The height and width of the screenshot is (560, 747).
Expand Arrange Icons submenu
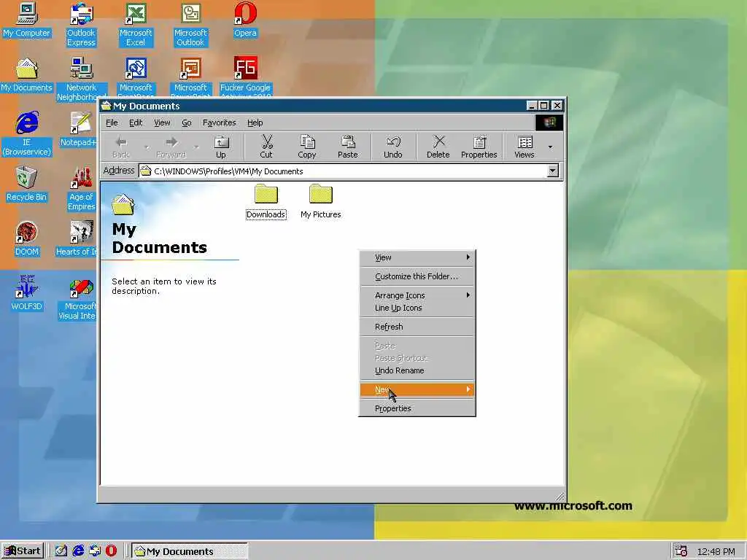[x=417, y=295]
